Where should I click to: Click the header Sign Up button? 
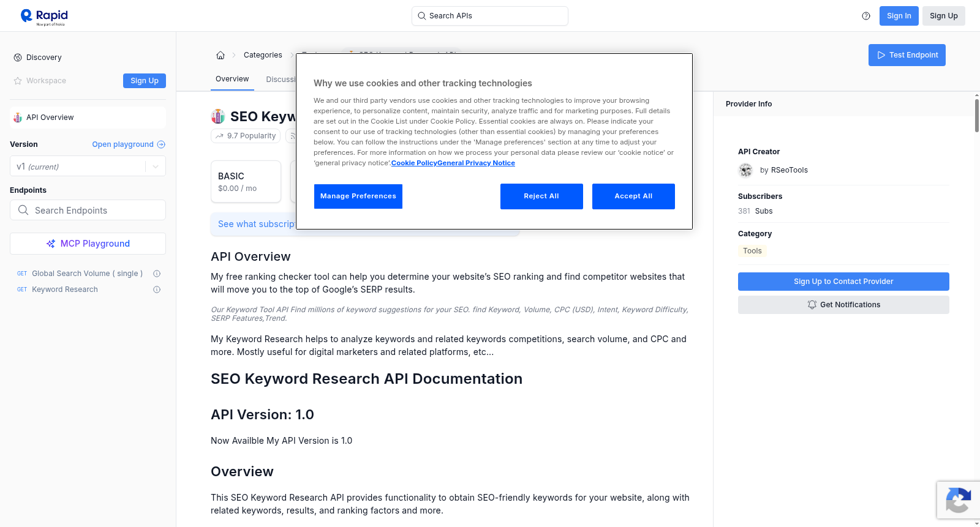pyautogui.click(x=944, y=16)
